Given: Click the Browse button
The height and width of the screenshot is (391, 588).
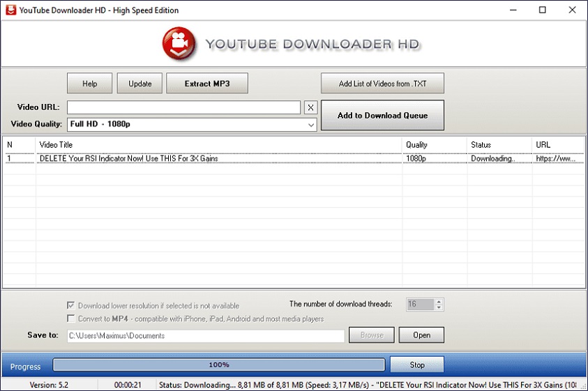Looking at the screenshot, I should (x=372, y=335).
